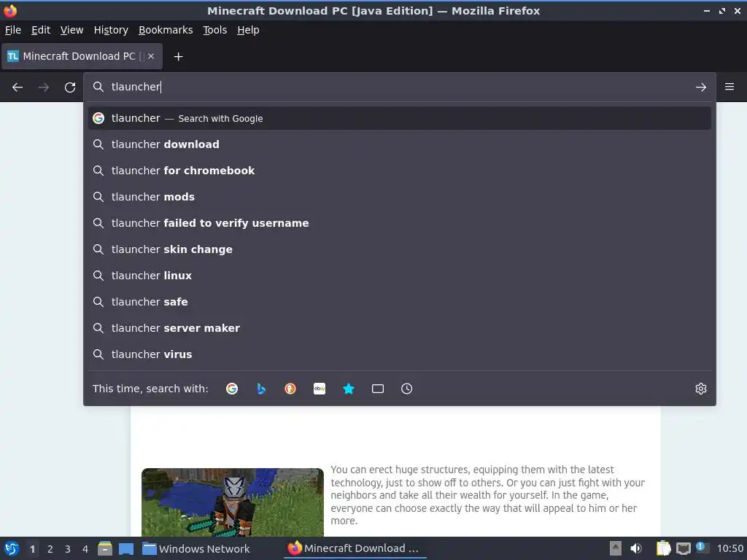The width and height of the screenshot is (747, 560).
Task: Open the file manager taskbar icon
Action: 105,548
